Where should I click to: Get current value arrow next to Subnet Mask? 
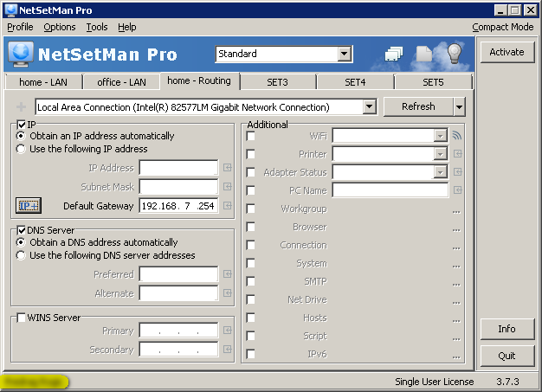click(x=228, y=187)
